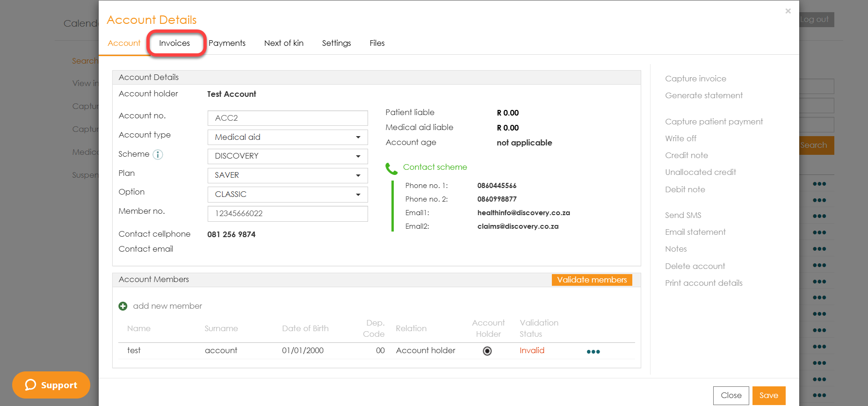The width and height of the screenshot is (868, 406).
Task: Select the Account holder radio button
Action: coord(487,351)
